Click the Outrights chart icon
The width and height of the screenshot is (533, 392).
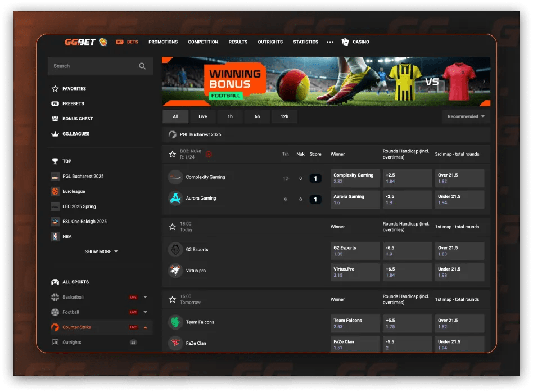tap(55, 343)
